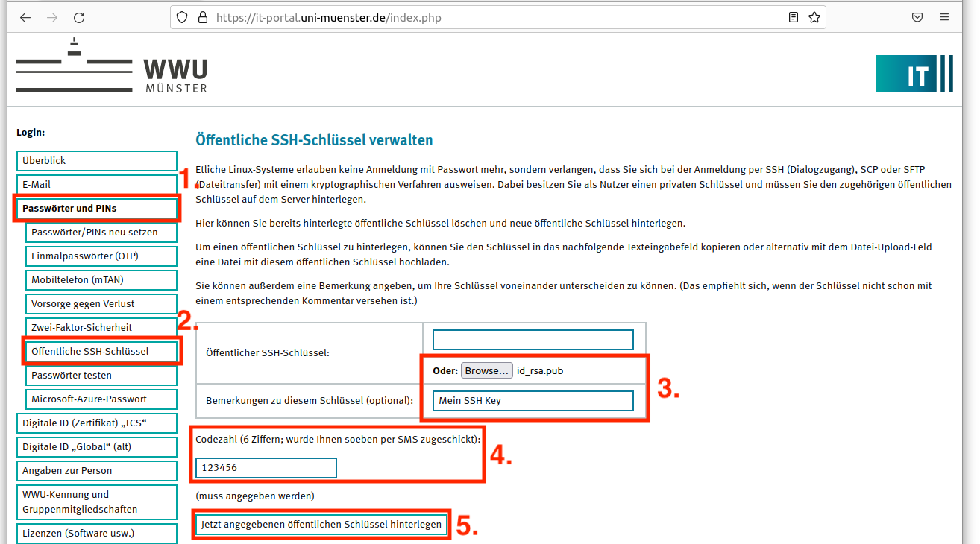Screen dimensions: 980x544
Task: Select Öffentliche SSH-Schlüssel in sidebar
Action: pyautogui.click(x=101, y=352)
